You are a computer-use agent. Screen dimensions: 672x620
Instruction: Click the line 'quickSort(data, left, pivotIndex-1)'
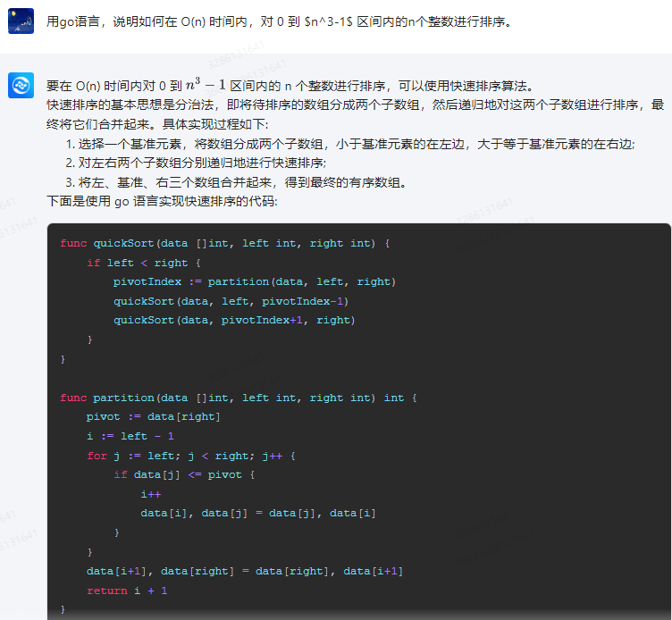pos(231,301)
